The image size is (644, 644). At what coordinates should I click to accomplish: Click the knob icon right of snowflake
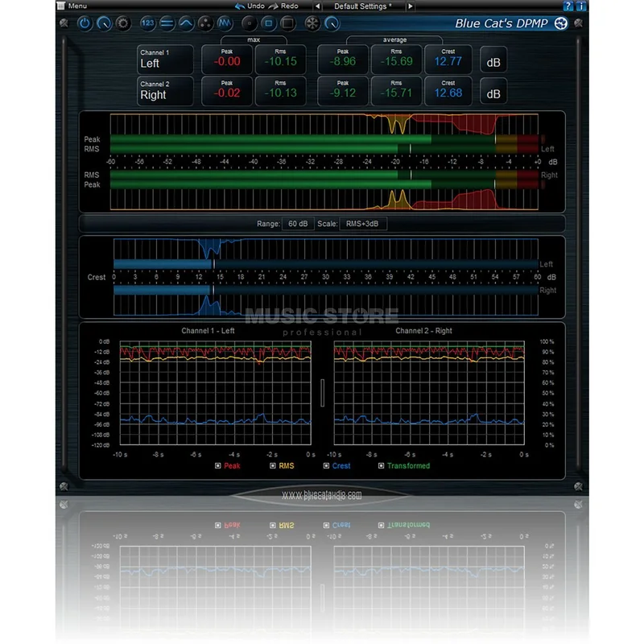click(x=332, y=23)
